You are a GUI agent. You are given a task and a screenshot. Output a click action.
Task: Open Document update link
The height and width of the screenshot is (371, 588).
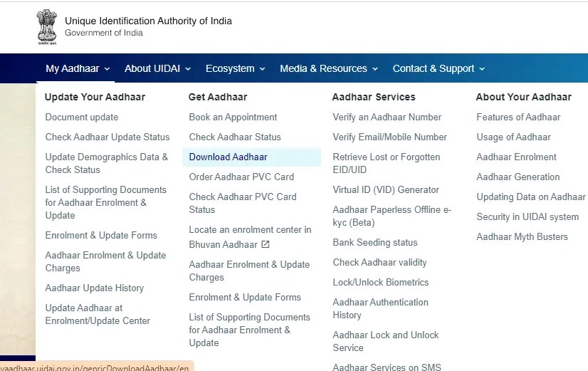pos(82,117)
